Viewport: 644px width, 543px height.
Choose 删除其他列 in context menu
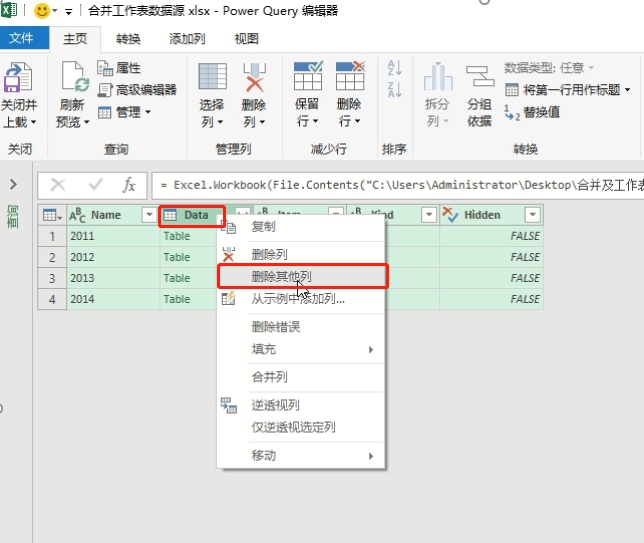302,276
